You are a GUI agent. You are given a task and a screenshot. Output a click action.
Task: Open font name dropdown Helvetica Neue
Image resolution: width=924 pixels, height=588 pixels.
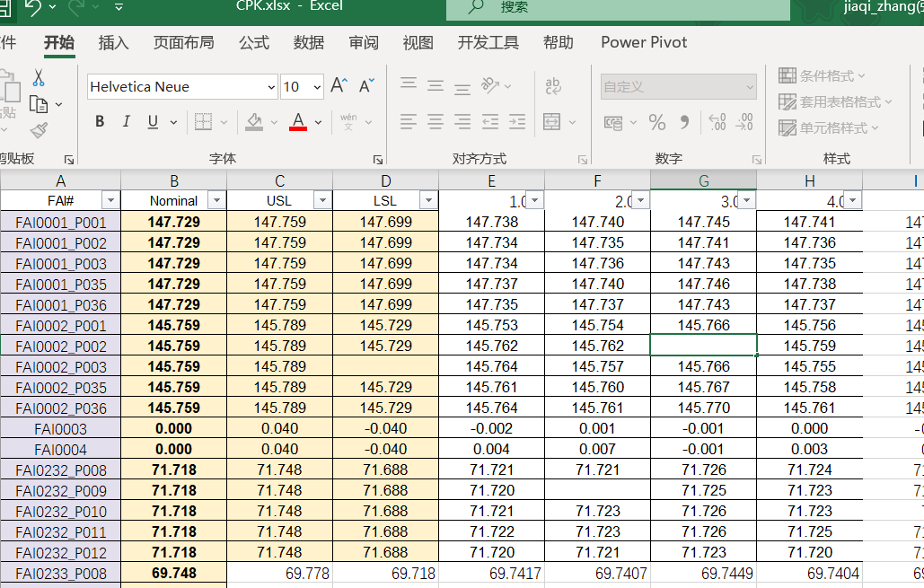272,87
